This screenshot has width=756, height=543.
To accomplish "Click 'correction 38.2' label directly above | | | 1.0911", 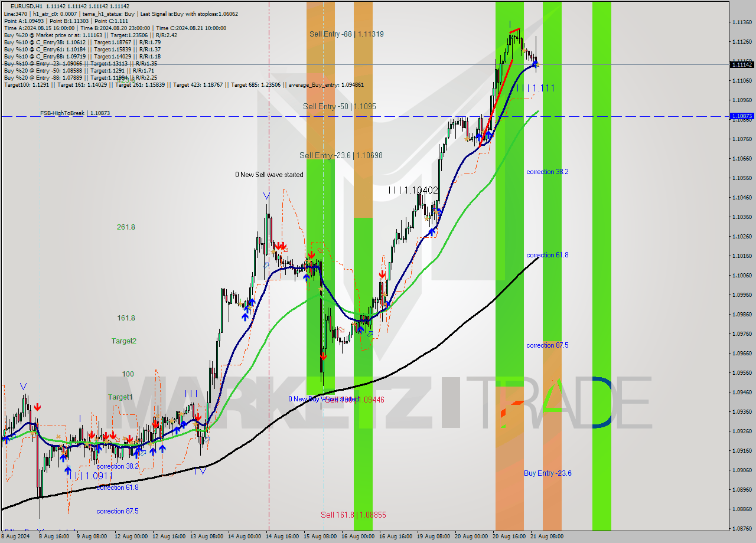I will tap(118, 466).
